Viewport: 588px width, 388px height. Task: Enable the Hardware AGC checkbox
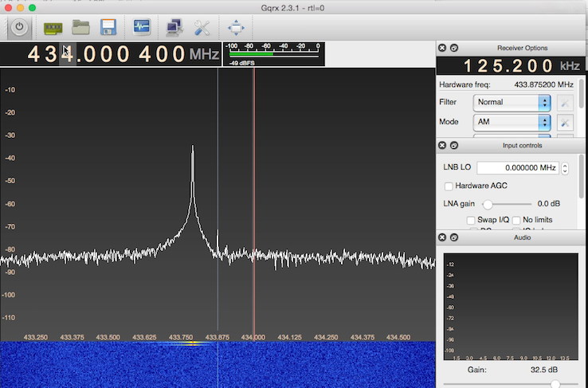[x=449, y=186]
